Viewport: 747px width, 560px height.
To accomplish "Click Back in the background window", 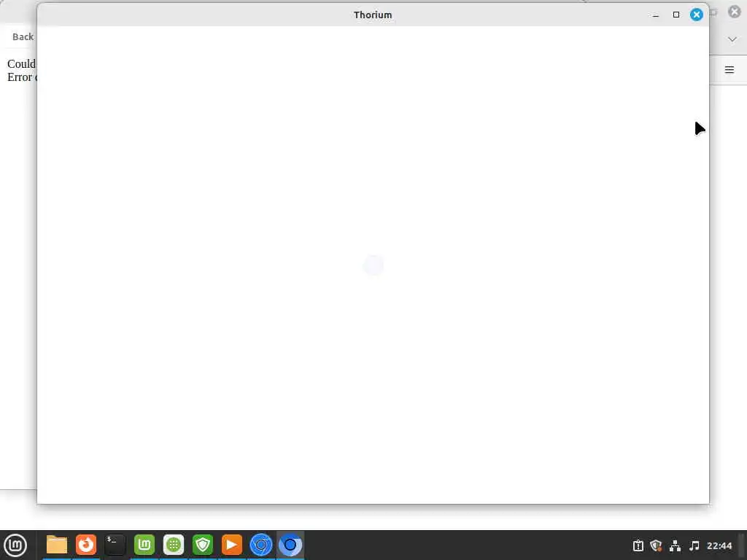I will (x=23, y=36).
